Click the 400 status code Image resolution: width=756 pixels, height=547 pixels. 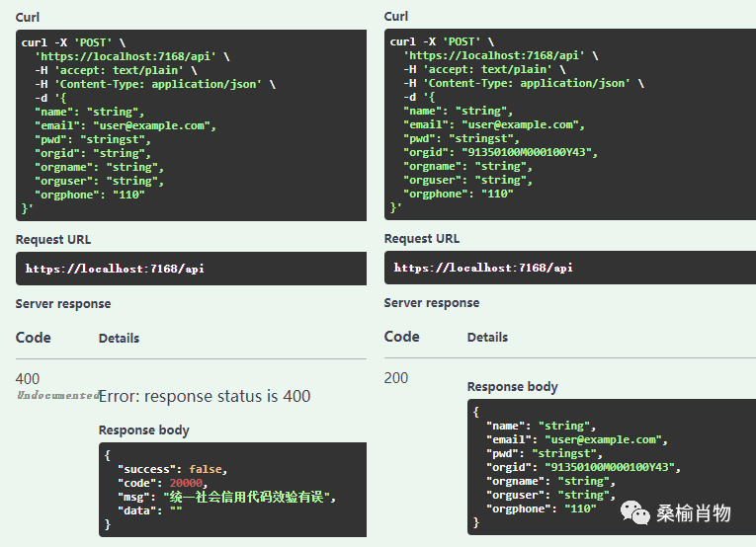pyautogui.click(x=28, y=378)
